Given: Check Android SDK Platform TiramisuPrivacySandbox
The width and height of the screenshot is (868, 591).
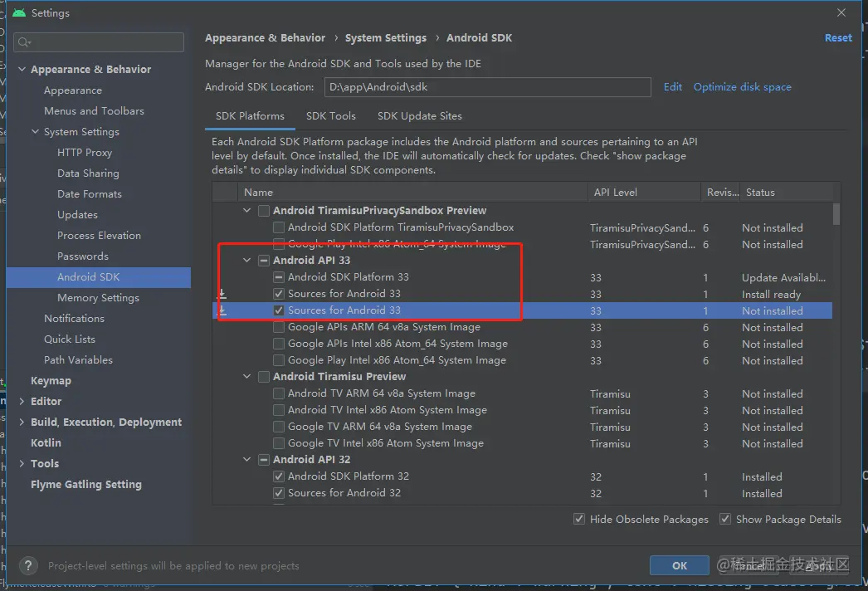Looking at the screenshot, I should point(279,227).
